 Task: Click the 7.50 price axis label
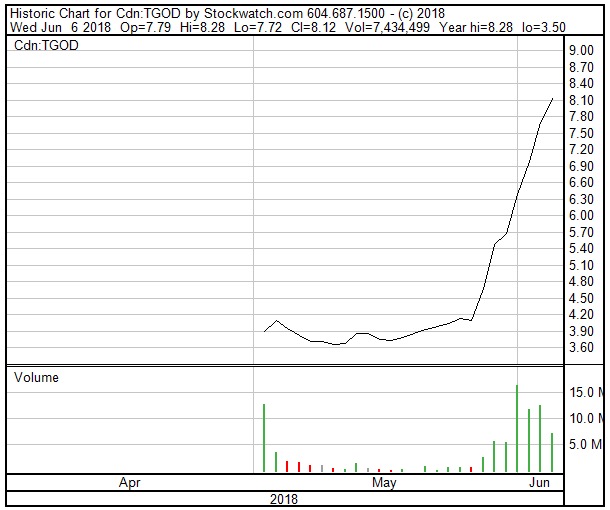coord(581,133)
